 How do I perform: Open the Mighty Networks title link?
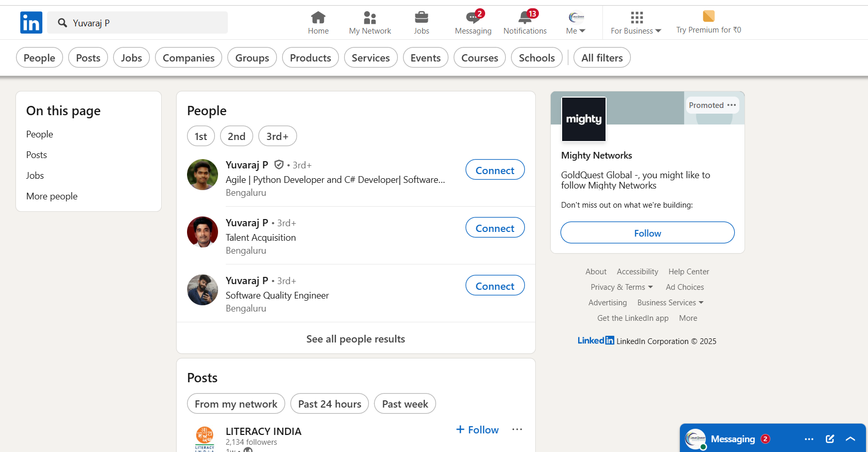coord(596,155)
